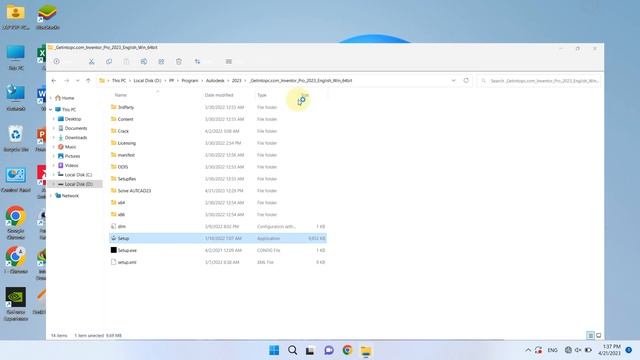Select '2023' in address breadcrumb

tap(237, 81)
